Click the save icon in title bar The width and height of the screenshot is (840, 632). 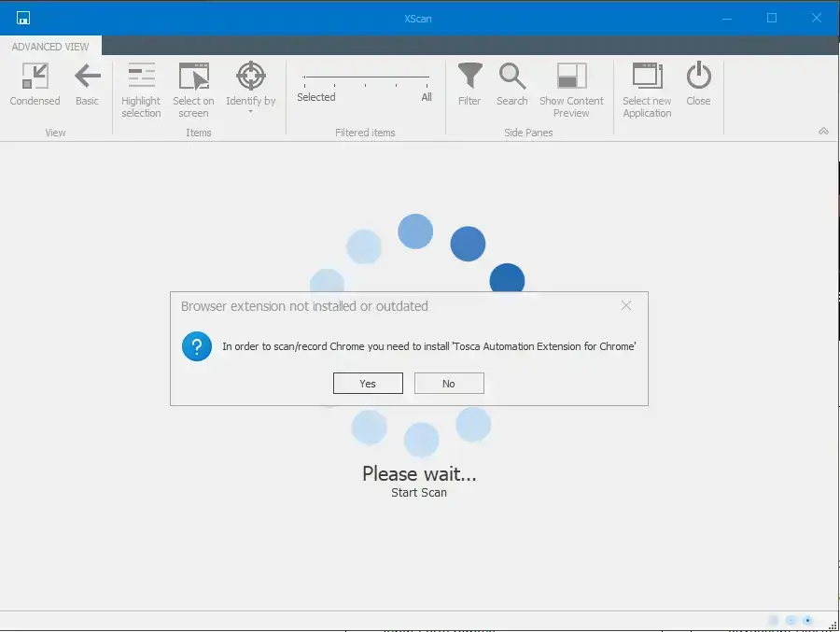23,18
